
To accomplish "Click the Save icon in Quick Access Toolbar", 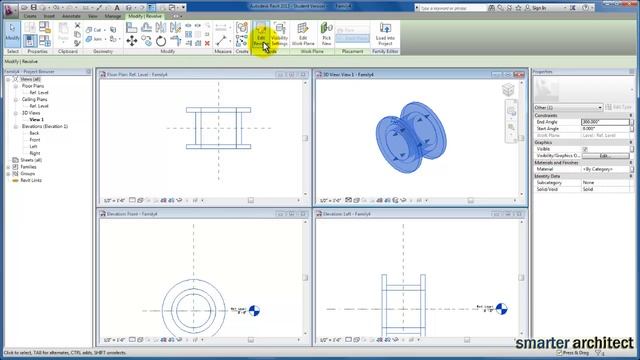I will [33, 7].
